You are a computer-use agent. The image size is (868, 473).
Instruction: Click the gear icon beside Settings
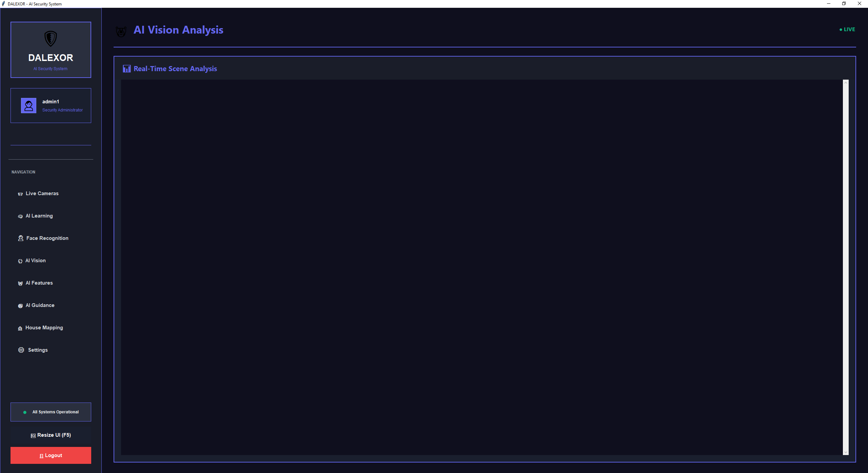point(21,350)
